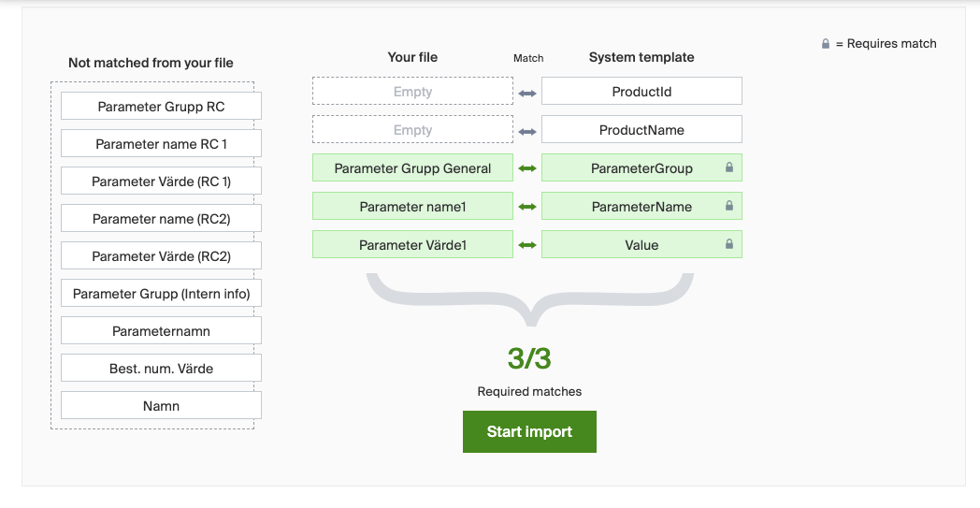Click the lock icon on Value field
Image resolution: width=980 pixels, height=508 pixels.
point(729,245)
